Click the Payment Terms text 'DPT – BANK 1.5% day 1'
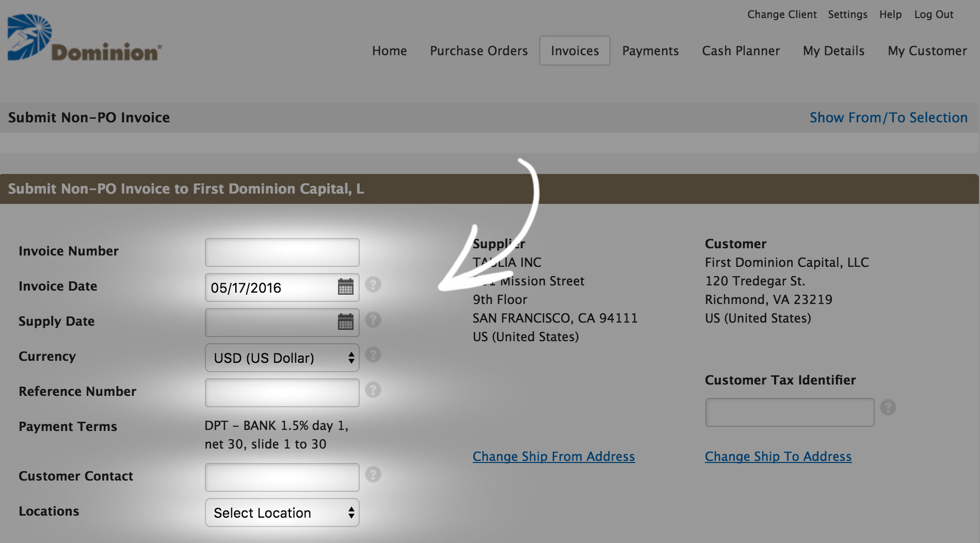The height and width of the screenshot is (543, 980). (x=276, y=426)
